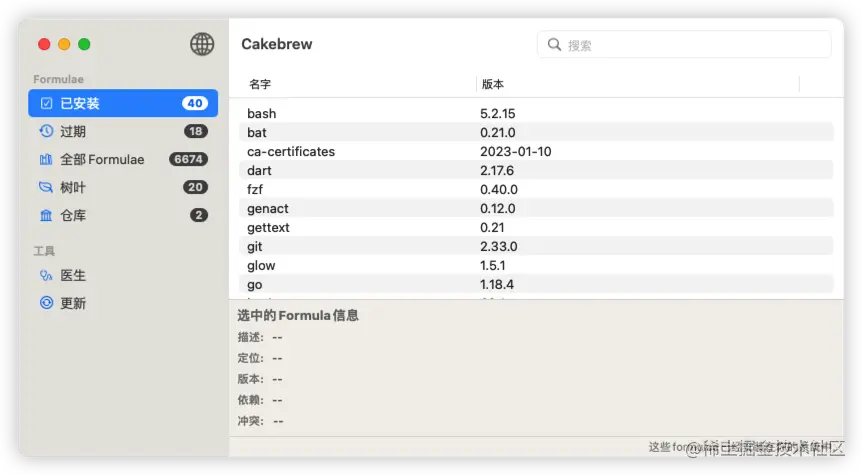
Task: Select the ca-certificates row
Action: 536,151
